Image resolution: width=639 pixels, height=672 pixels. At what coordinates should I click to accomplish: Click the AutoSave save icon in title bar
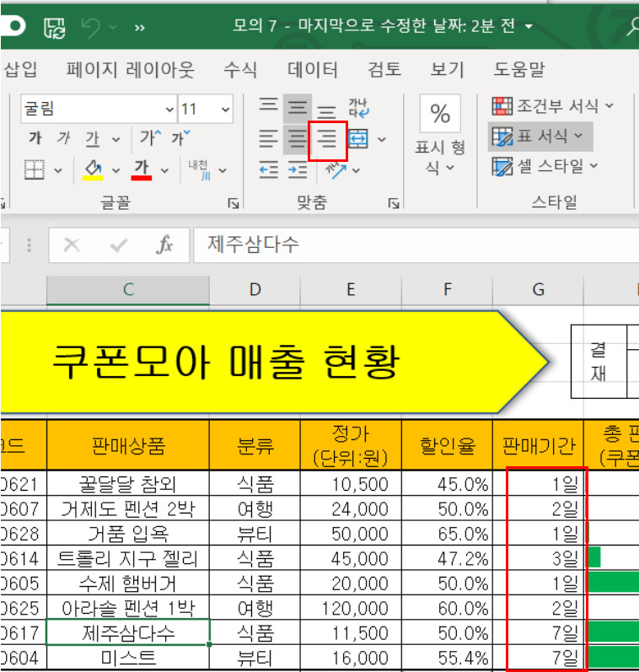pos(55,27)
